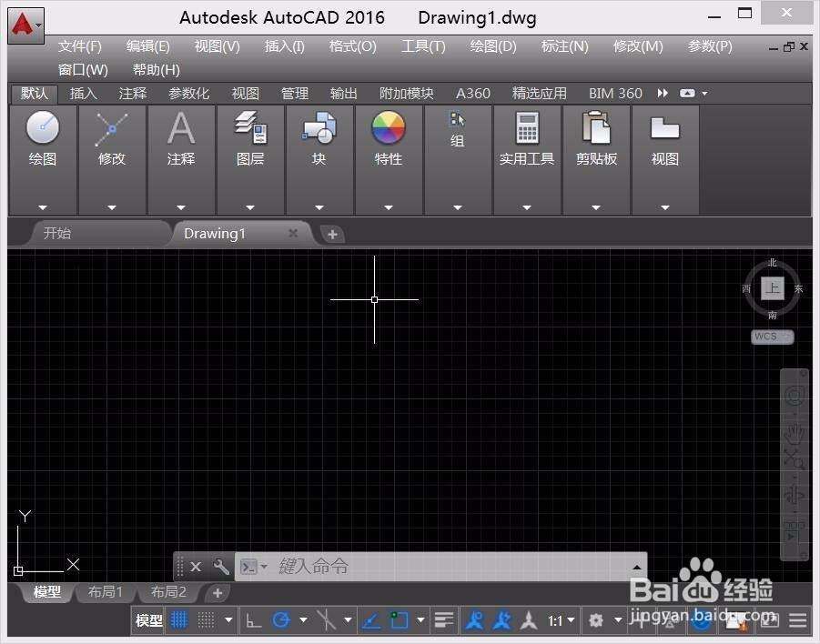Click the wrench customize icon in command line
This screenshot has height=644, width=820.
[x=220, y=567]
